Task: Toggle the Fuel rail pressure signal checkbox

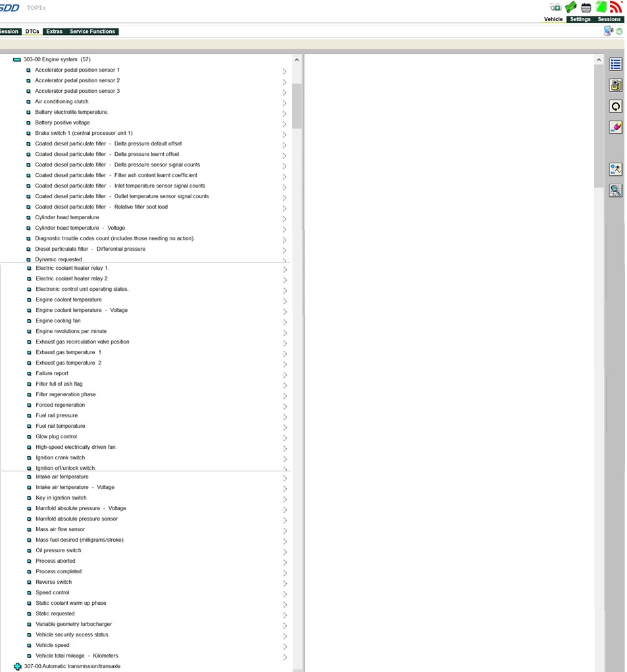Action: click(x=29, y=416)
